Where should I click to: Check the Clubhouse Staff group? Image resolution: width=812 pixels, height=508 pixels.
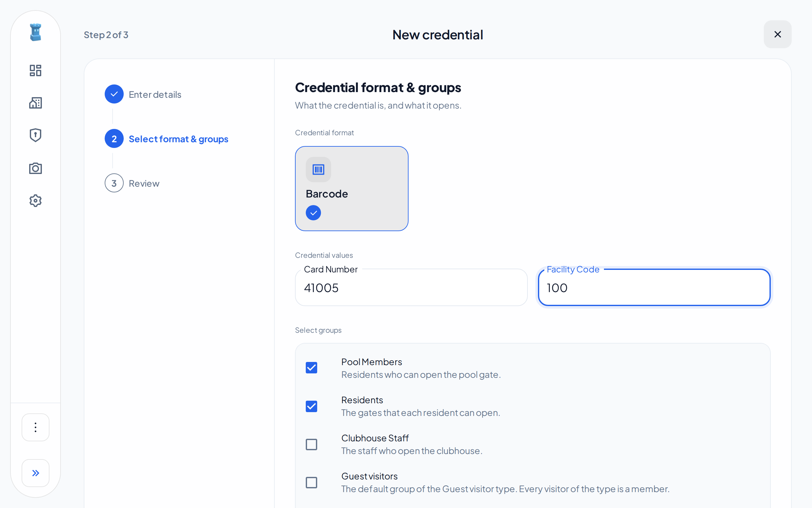[x=311, y=444]
